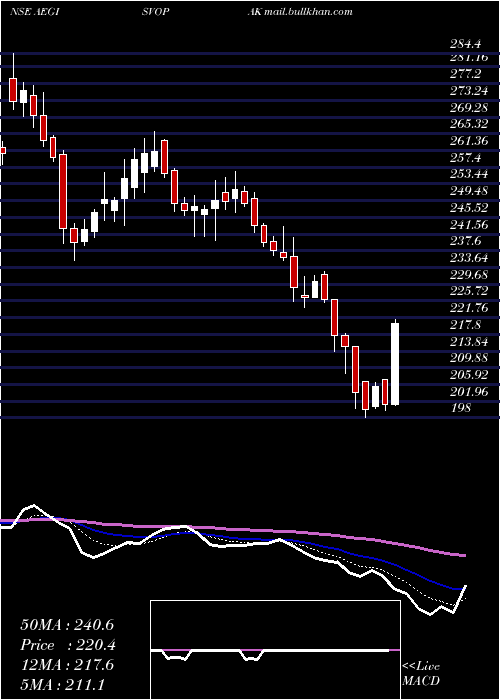
Task: Click the 221.76 price level label
Action: (468, 308)
